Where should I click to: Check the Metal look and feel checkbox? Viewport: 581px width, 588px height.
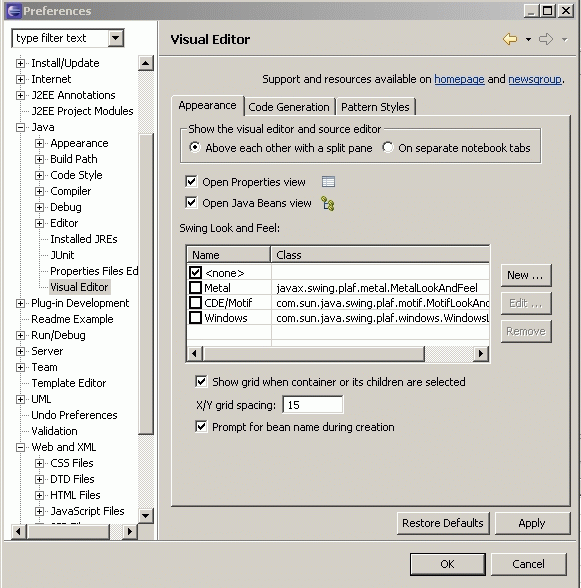tap(195, 288)
